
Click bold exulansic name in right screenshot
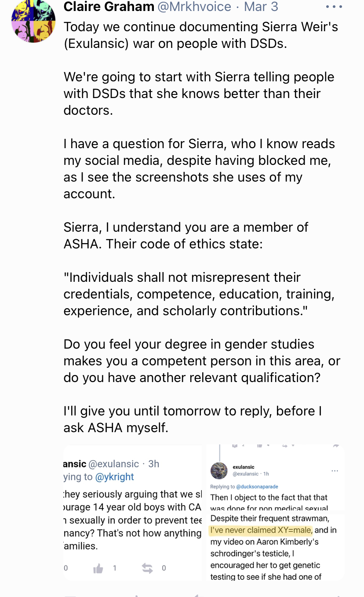244,467
